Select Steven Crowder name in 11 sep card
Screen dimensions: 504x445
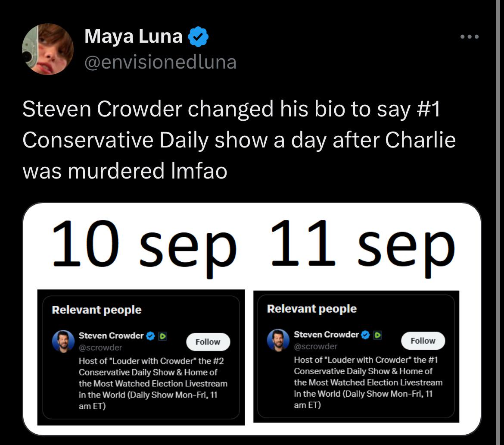pyautogui.click(x=326, y=334)
